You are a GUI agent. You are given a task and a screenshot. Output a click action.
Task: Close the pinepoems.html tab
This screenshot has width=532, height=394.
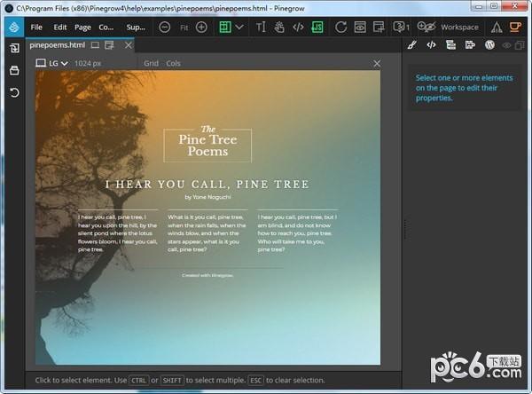pyautogui.click(x=129, y=44)
